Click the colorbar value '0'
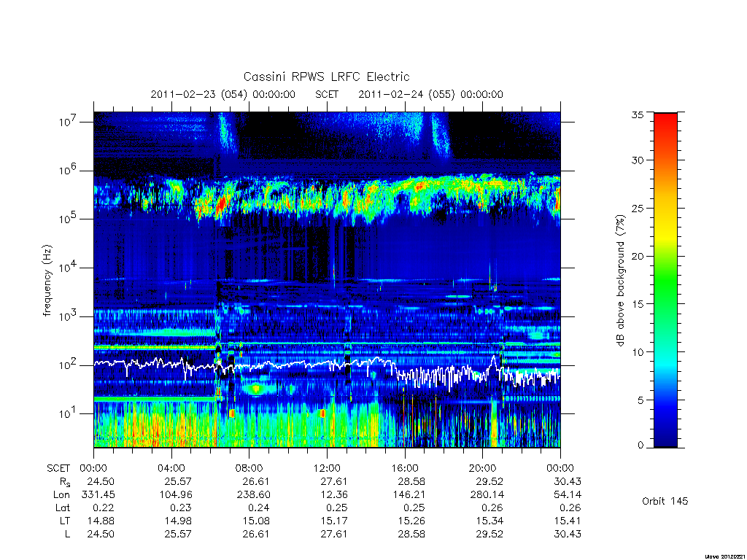Viewport: 747px width, 560px height. click(x=640, y=446)
